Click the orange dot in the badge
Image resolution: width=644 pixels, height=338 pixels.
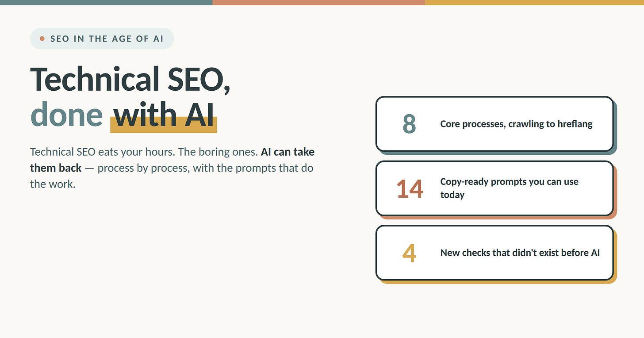42,39
